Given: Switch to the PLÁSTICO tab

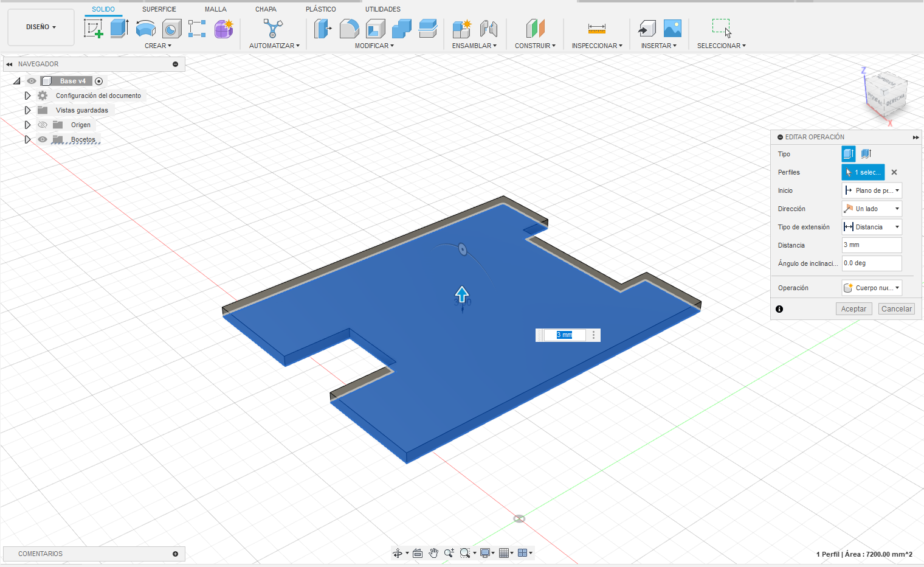Looking at the screenshot, I should 321,9.
